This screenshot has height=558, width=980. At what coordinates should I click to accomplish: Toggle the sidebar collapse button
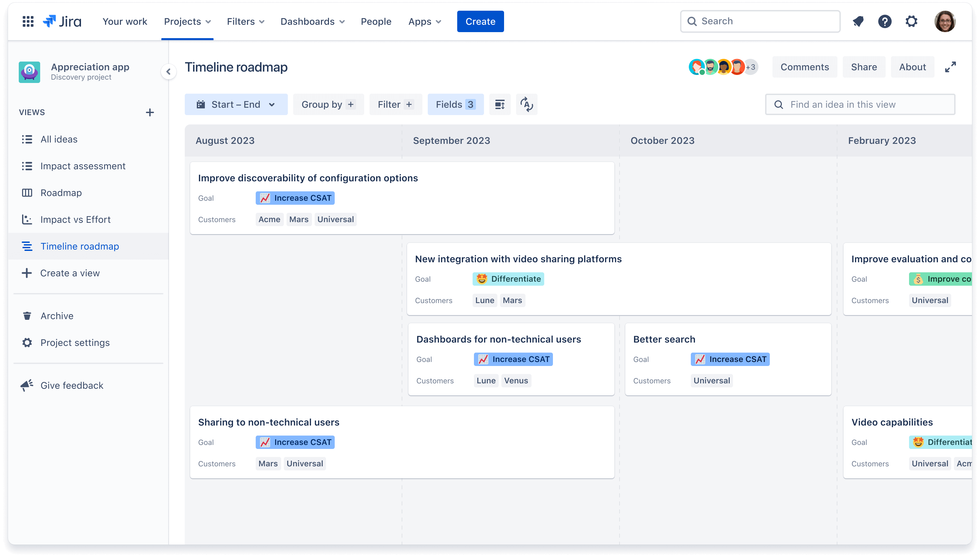pyautogui.click(x=168, y=71)
